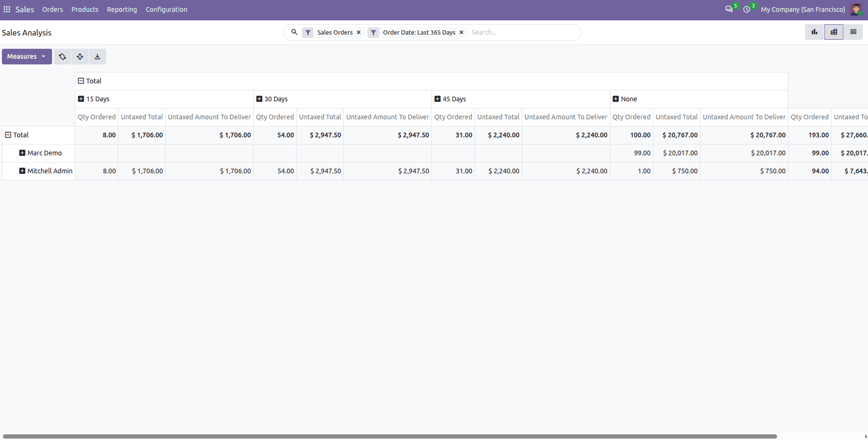
Task: Sort by Untaxed Total under 30 Days
Action: (x=320, y=117)
